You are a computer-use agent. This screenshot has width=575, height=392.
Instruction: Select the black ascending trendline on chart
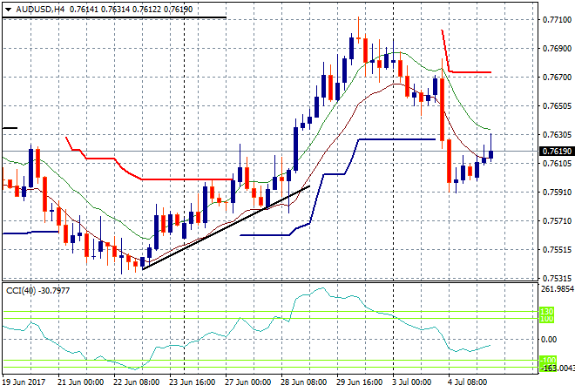(x=226, y=227)
